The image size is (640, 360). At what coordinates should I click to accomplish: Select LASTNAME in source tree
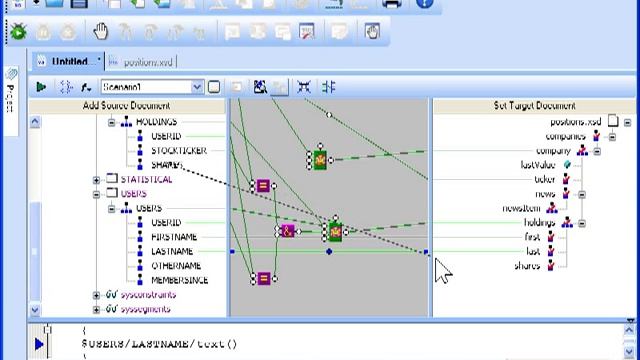click(172, 251)
